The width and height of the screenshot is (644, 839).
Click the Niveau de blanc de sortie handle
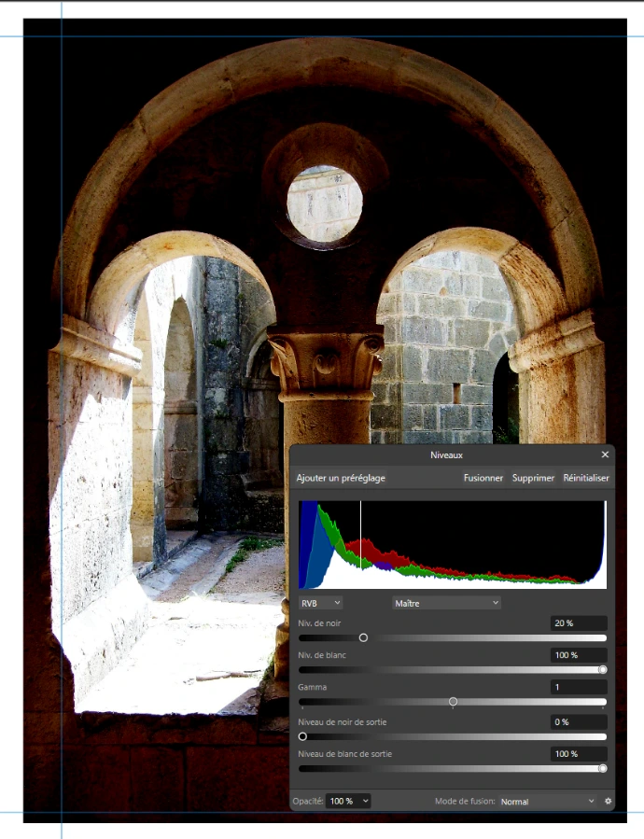click(603, 768)
